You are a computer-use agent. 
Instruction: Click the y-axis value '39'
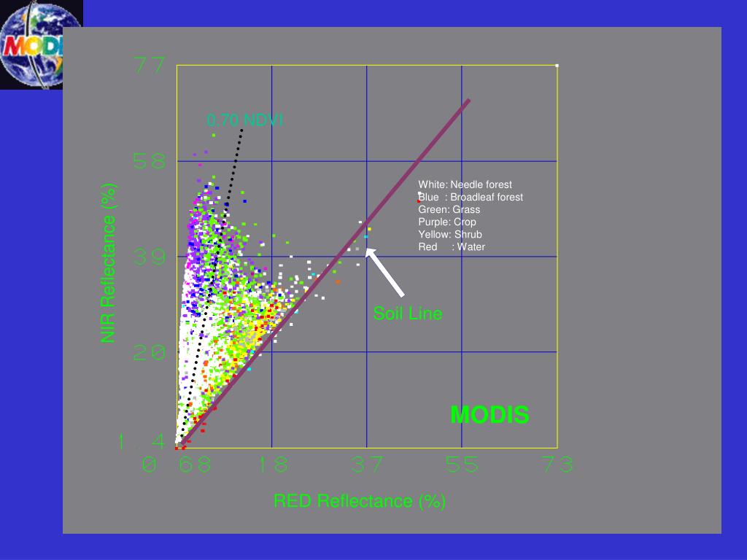(x=150, y=257)
